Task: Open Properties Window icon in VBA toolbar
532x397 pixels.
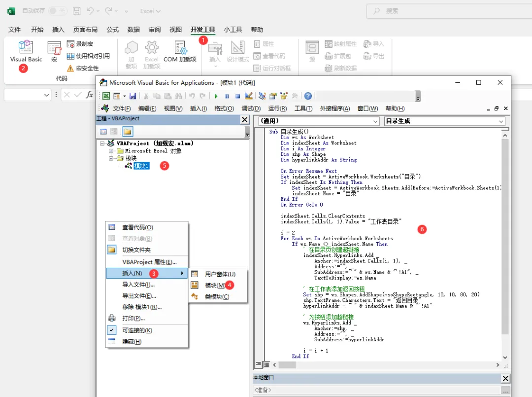Action: click(273, 96)
